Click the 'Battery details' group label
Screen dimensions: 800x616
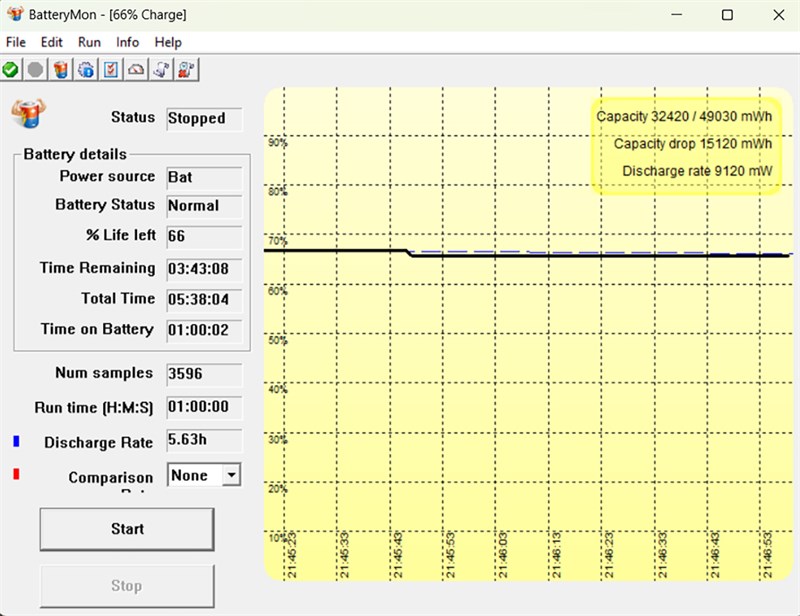tap(75, 154)
